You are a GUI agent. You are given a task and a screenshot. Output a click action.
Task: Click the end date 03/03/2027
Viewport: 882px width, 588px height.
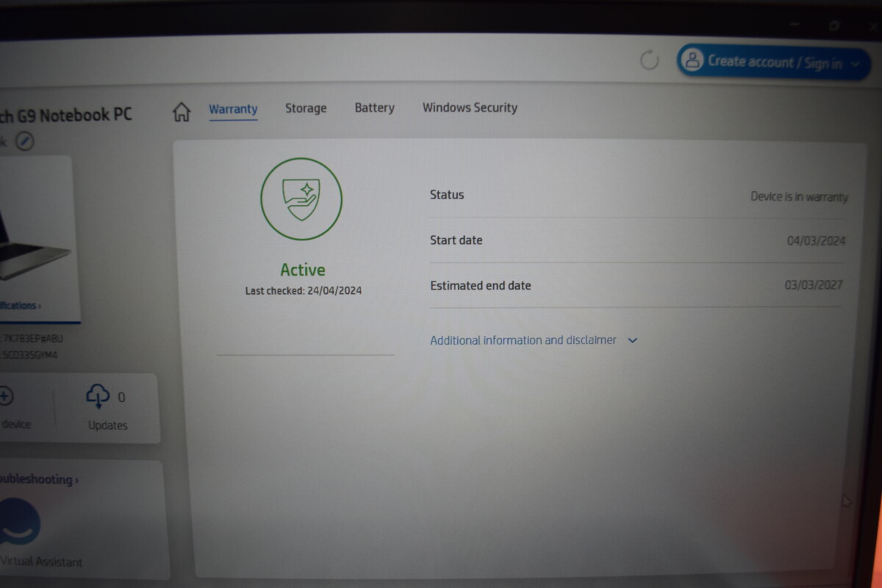[814, 285]
